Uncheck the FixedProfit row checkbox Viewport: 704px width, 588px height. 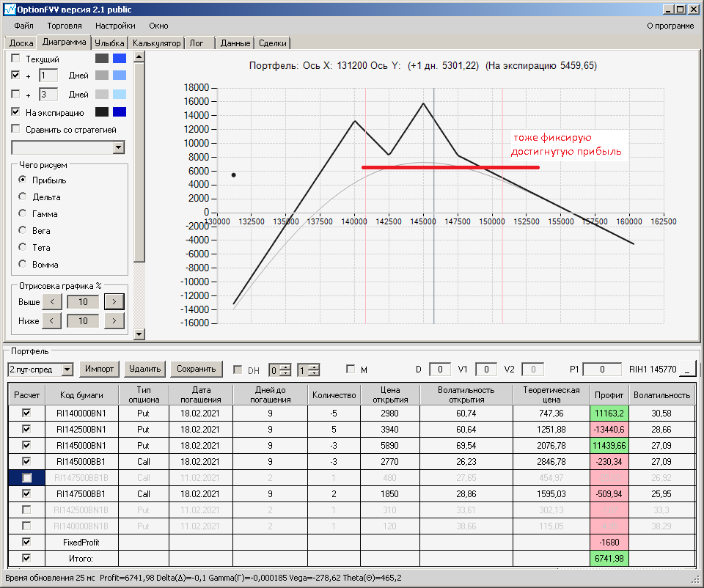point(26,542)
